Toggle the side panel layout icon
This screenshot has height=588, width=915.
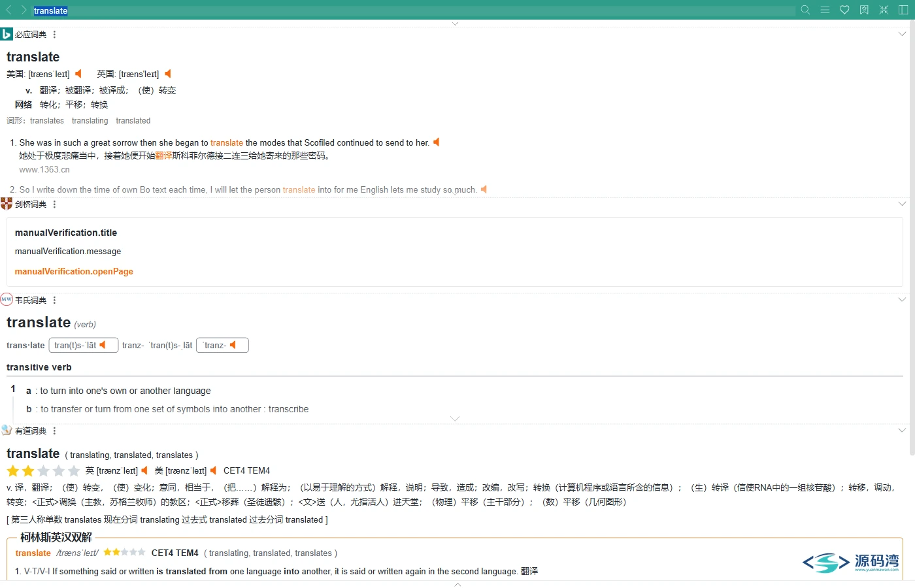click(x=903, y=10)
